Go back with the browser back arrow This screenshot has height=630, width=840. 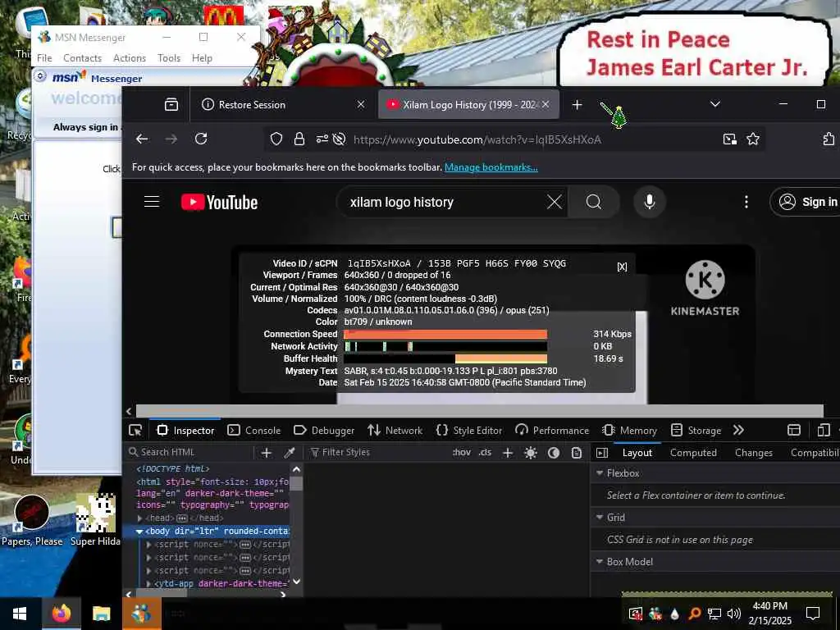click(x=142, y=139)
